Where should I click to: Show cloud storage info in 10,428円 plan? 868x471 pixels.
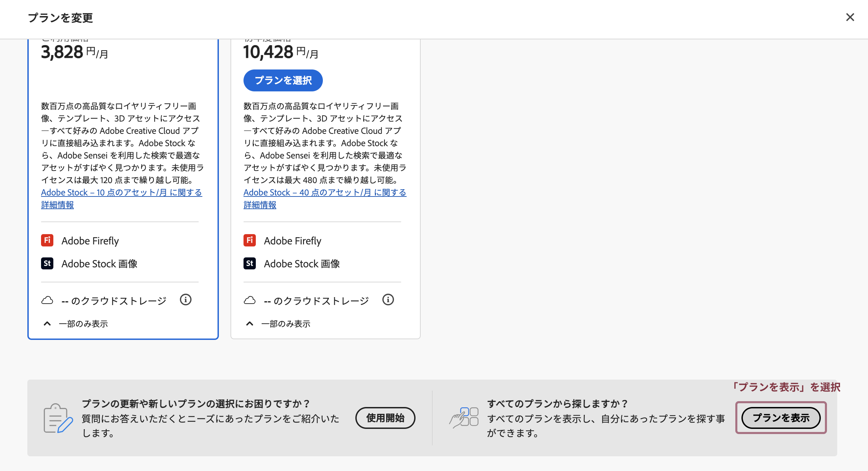(x=388, y=300)
